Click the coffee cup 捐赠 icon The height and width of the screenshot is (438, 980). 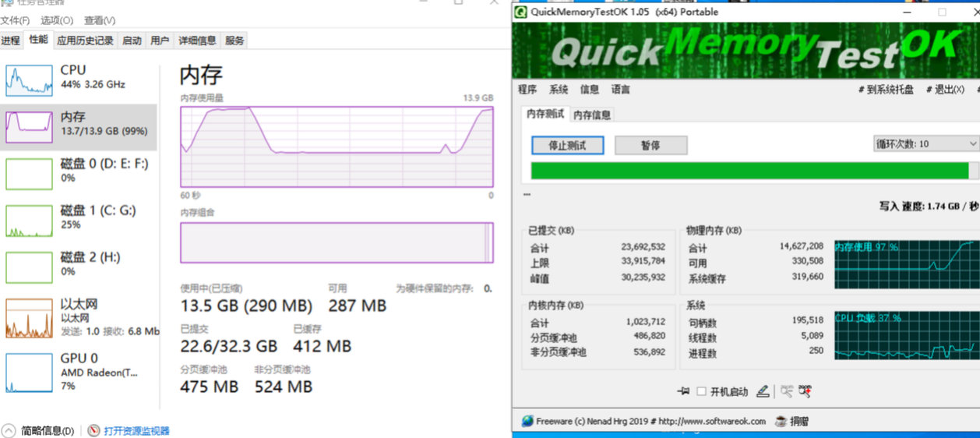point(781,421)
